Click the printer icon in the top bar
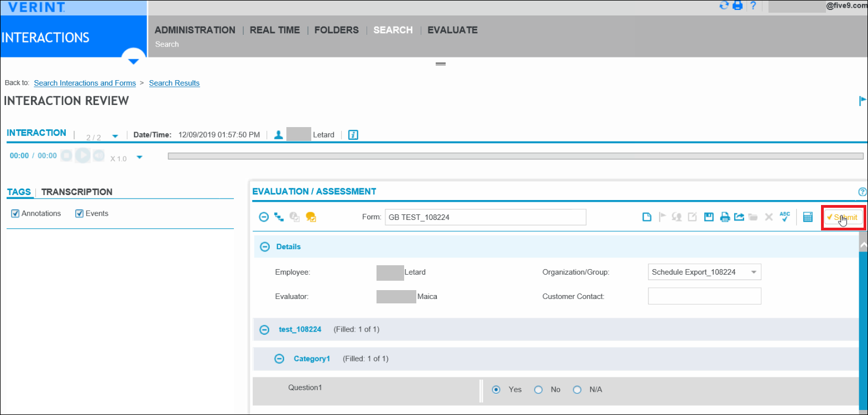This screenshot has height=415, width=868. [738, 6]
